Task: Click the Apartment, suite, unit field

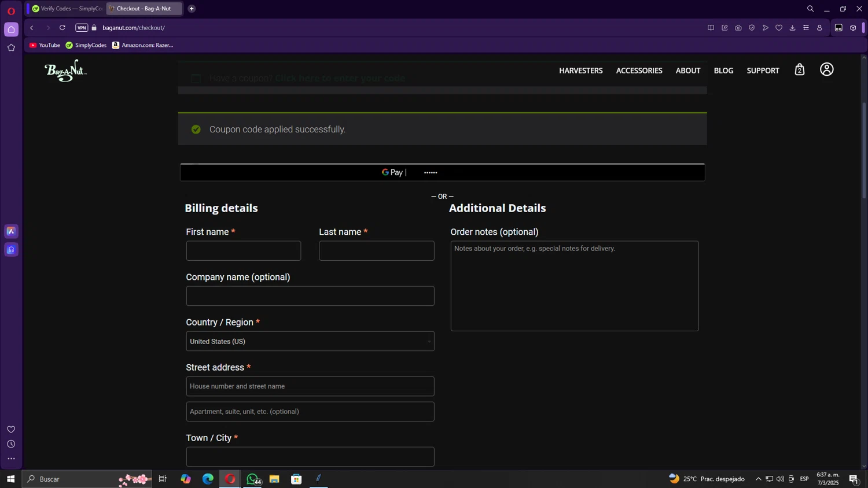Action: (310, 412)
